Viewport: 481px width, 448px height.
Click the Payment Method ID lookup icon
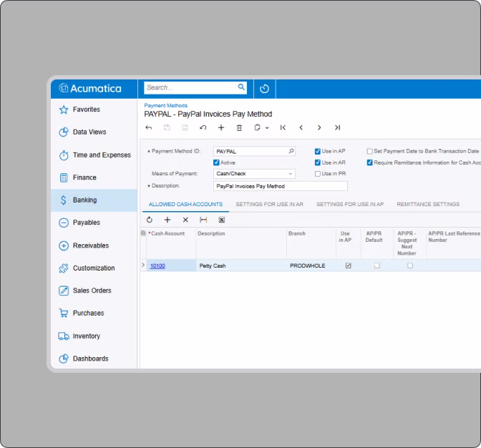coord(291,151)
